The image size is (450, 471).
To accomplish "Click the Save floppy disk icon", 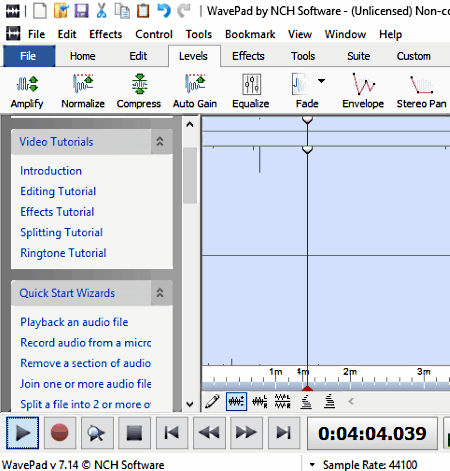I will coord(81,11).
